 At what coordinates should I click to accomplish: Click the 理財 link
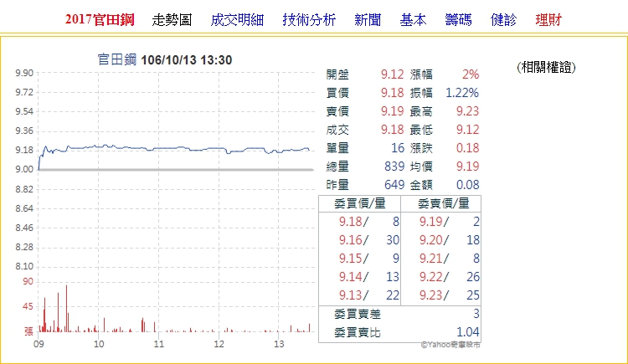548,20
